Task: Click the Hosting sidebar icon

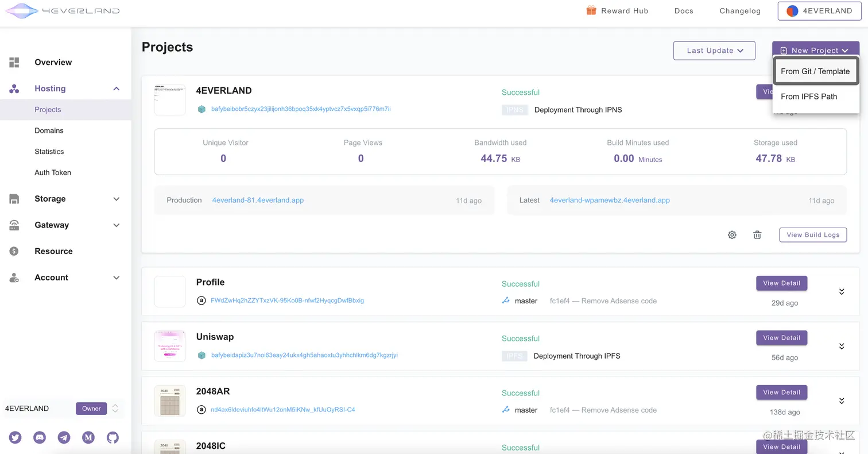Action: (x=14, y=89)
